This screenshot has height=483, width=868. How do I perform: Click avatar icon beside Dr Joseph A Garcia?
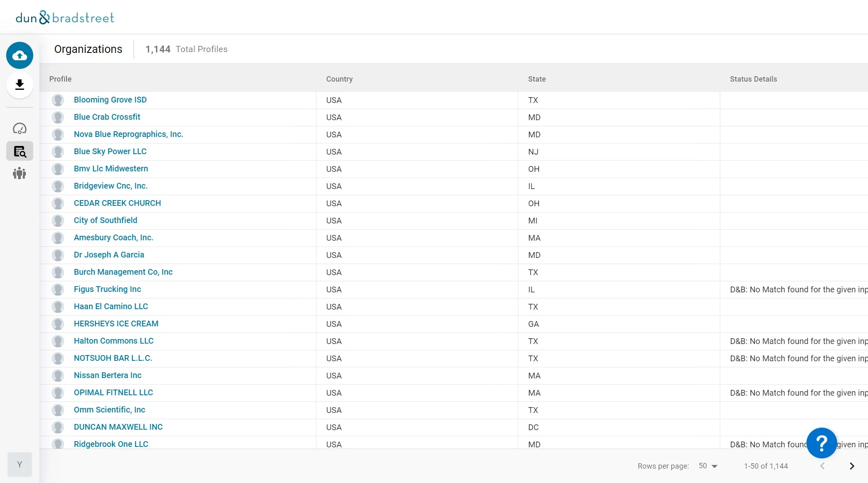pyautogui.click(x=58, y=255)
